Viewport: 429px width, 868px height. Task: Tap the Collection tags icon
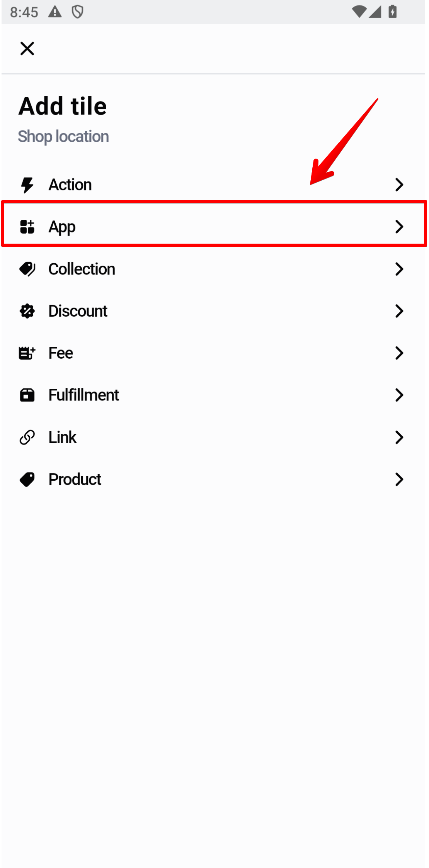click(27, 269)
